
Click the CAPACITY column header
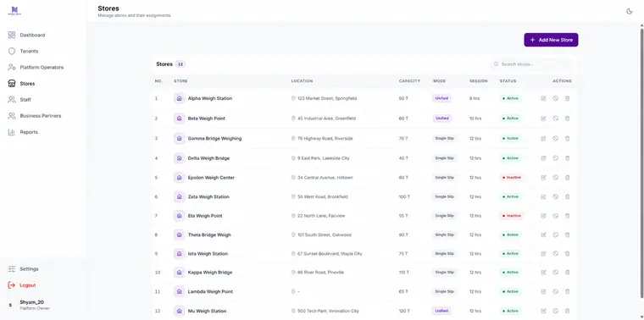click(x=409, y=81)
